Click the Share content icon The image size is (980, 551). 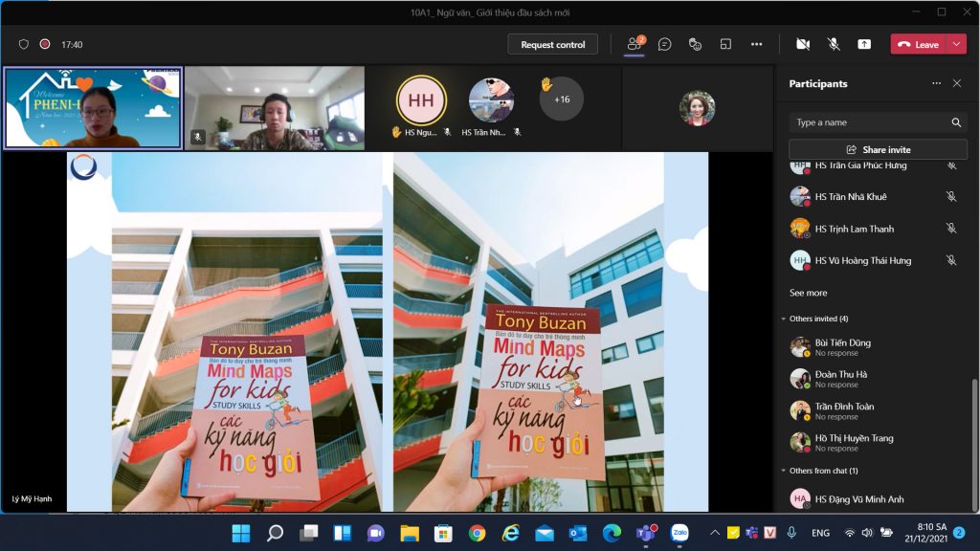(864, 44)
